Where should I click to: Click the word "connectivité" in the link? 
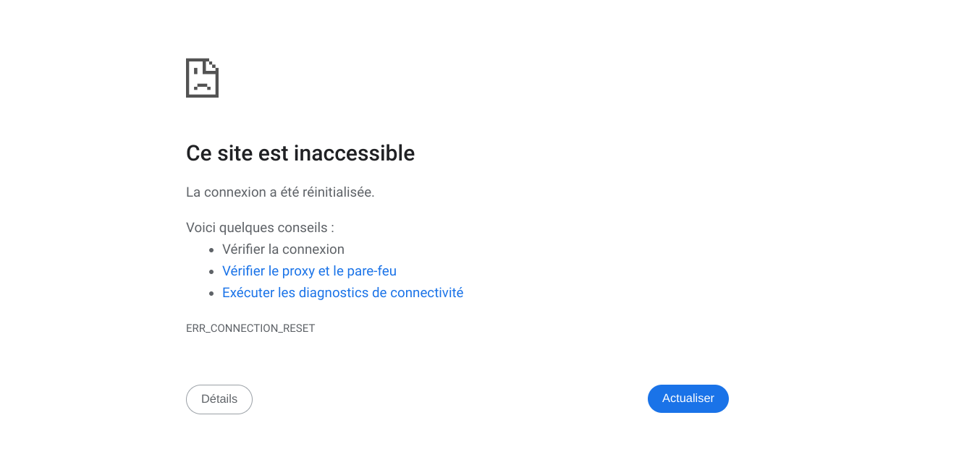426,293
